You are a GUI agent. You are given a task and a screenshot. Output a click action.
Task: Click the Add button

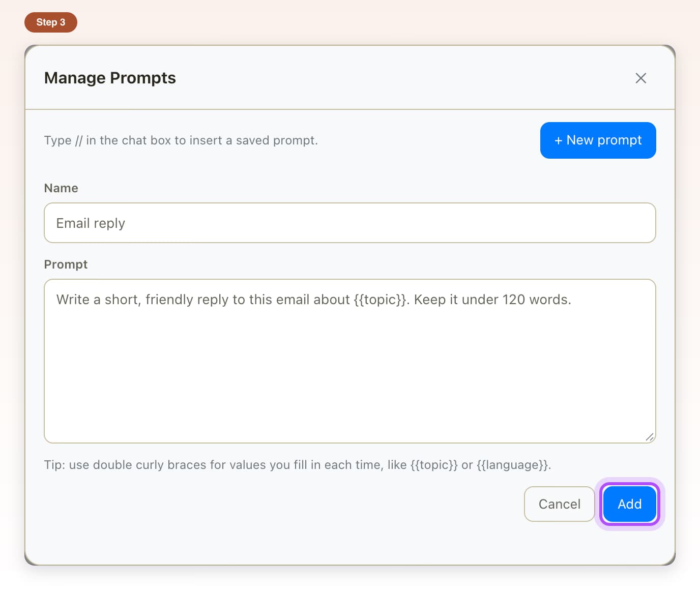coord(629,504)
